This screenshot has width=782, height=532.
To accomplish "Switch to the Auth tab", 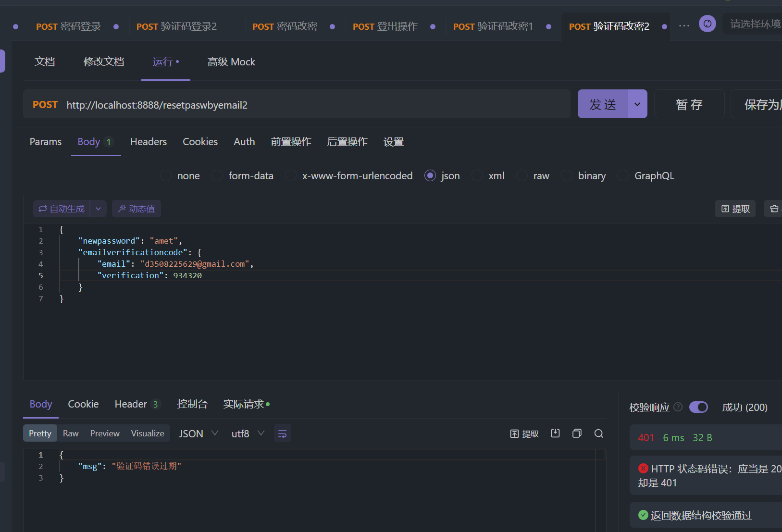I will point(244,142).
